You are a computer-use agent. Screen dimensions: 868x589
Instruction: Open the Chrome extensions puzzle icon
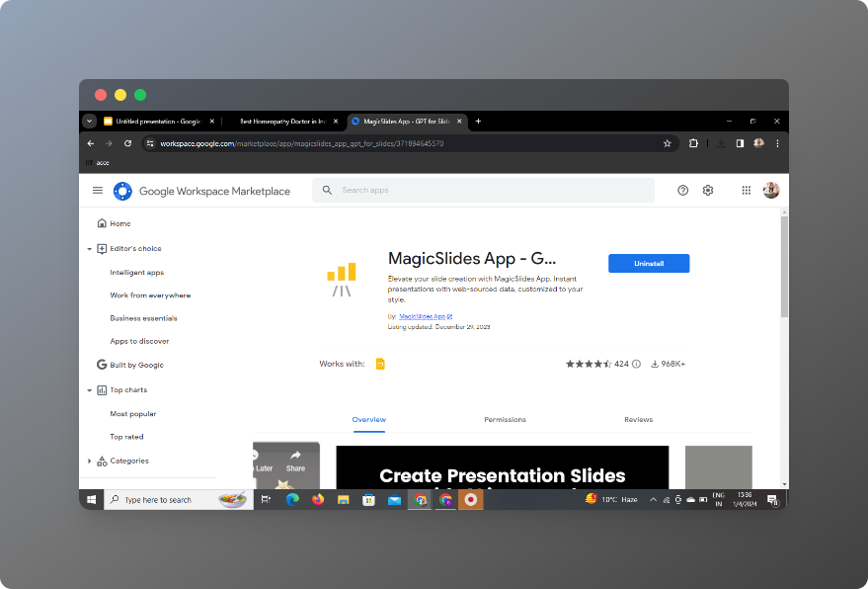693,143
